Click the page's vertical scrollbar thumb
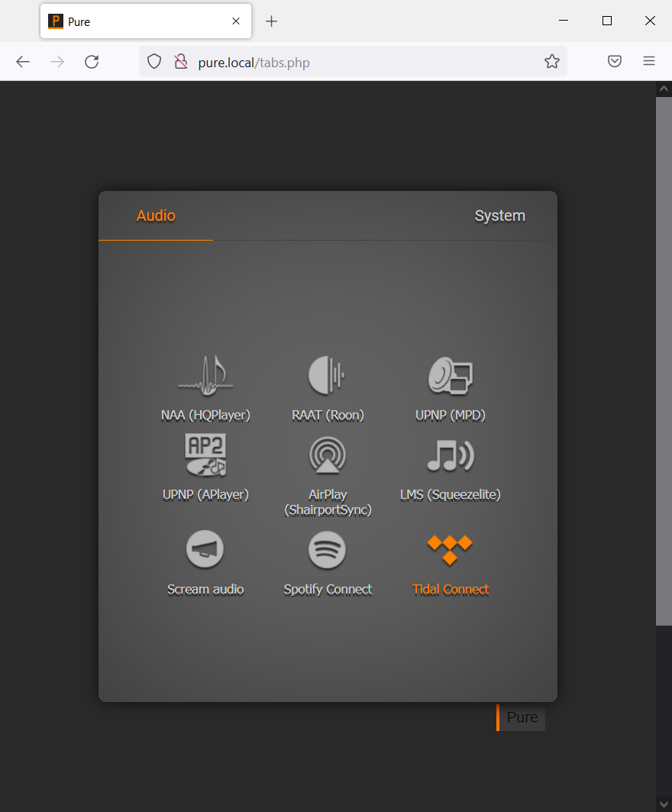The height and width of the screenshot is (812, 672). 664,361
